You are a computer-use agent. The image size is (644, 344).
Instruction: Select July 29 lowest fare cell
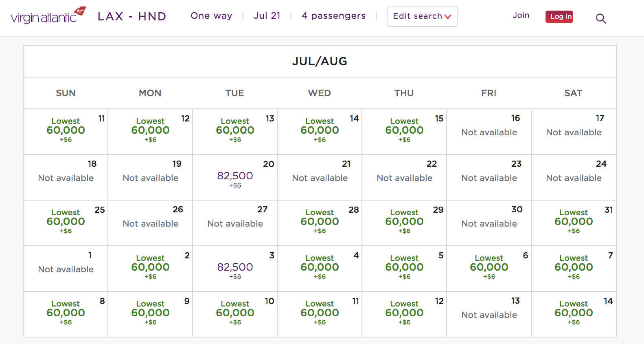(404, 222)
